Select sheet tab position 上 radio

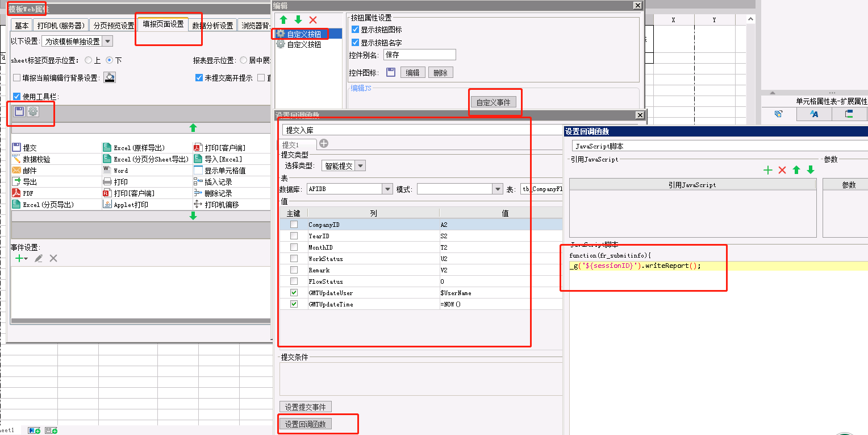[x=89, y=60]
